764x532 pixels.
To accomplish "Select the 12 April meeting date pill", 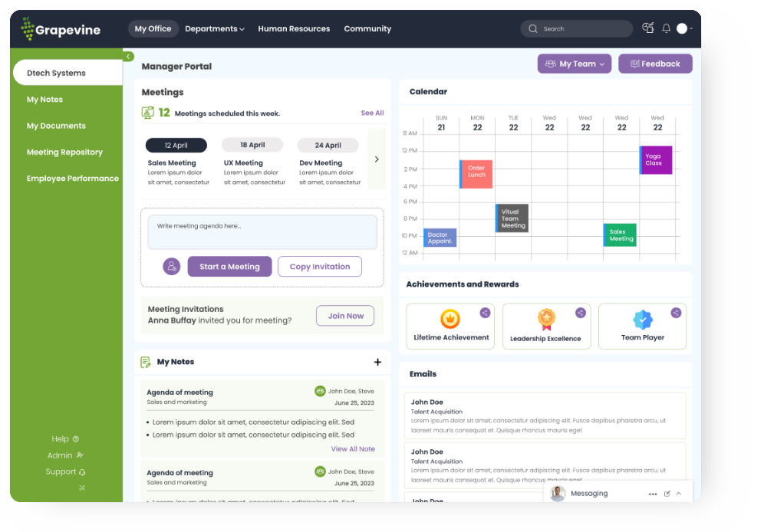I will pyautogui.click(x=176, y=145).
